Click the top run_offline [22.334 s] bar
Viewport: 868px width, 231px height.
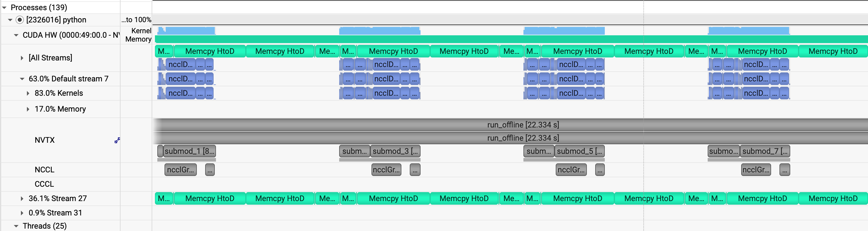point(523,125)
